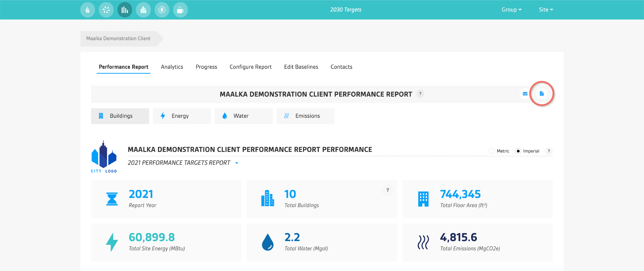The width and height of the screenshot is (644, 271).
Task: Click the document export icon in report header
Action: (542, 94)
